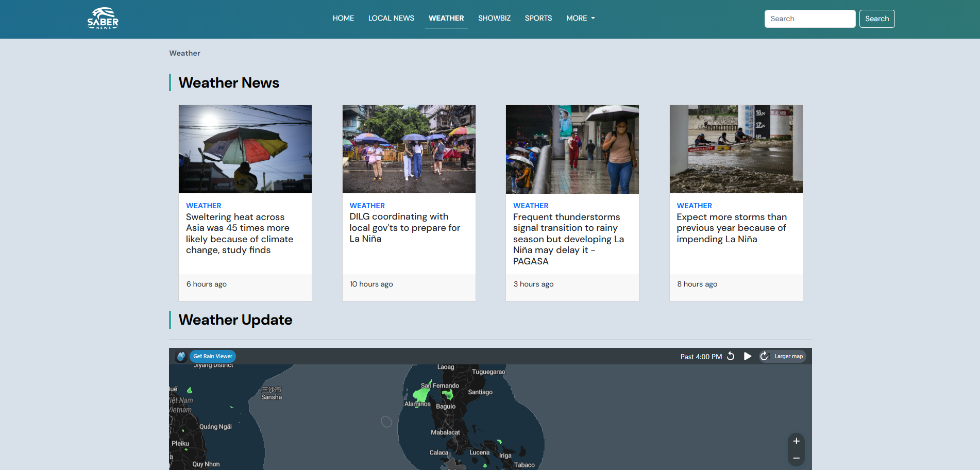The height and width of the screenshot is (470, 980).
Task: Zoom in on the rain map
Action: point(796,441)
